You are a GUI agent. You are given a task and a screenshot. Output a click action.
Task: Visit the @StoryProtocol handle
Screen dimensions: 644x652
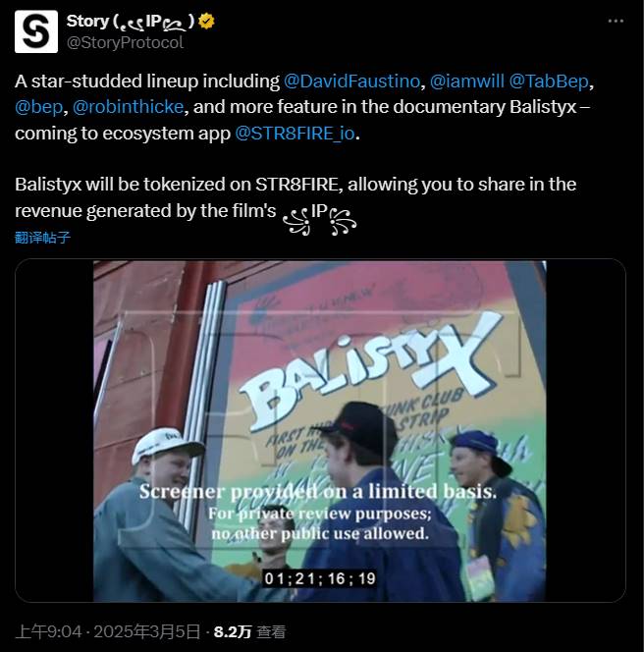125,43
